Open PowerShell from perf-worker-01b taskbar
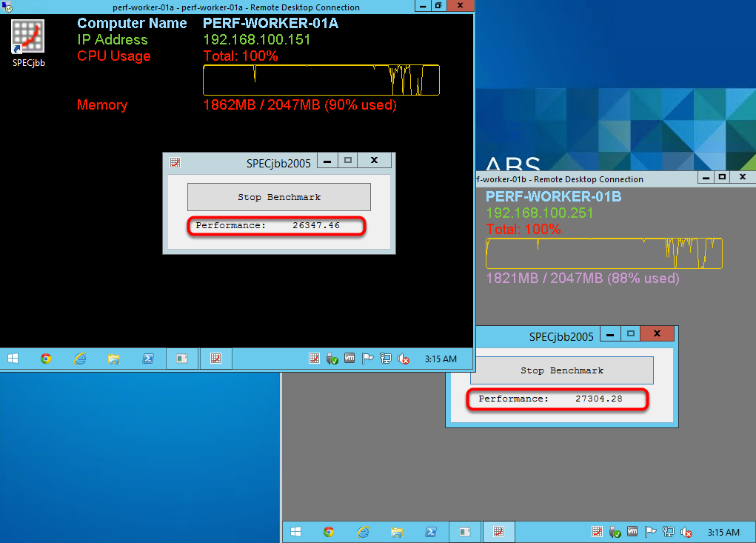 431,532
